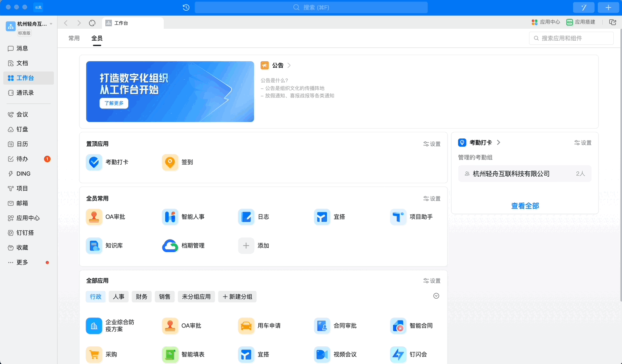Select the 人事 group filter

119,297
